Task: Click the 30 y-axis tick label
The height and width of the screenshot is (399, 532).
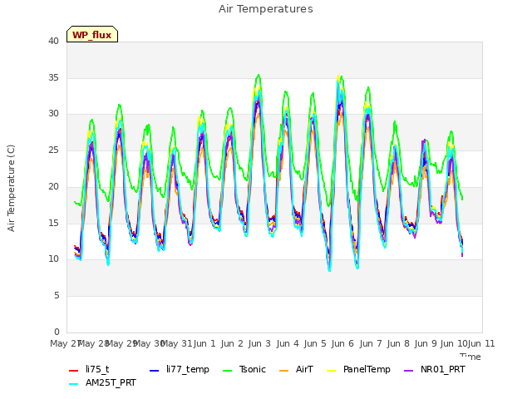Action: 53,114
